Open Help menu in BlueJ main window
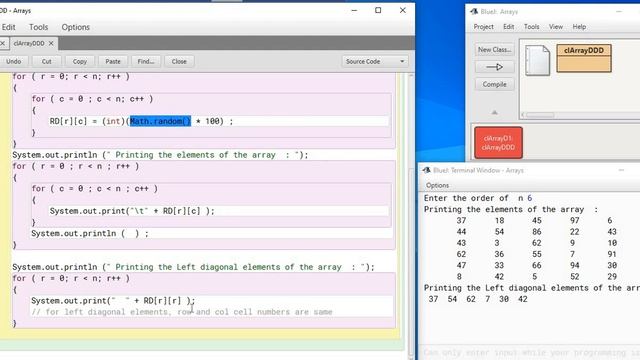Viewport: 640px width, 360px height. click(579, 27)
